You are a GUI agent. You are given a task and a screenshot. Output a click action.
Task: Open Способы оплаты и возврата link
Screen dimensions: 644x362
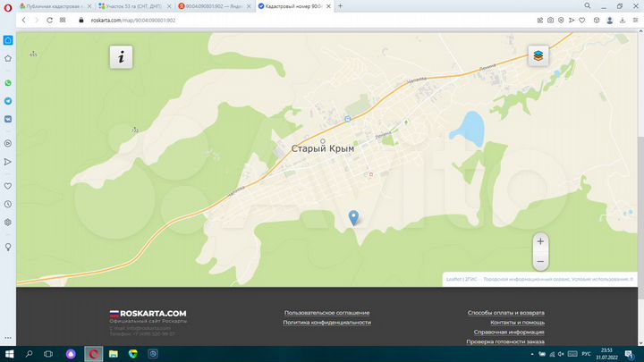point(505,313)
